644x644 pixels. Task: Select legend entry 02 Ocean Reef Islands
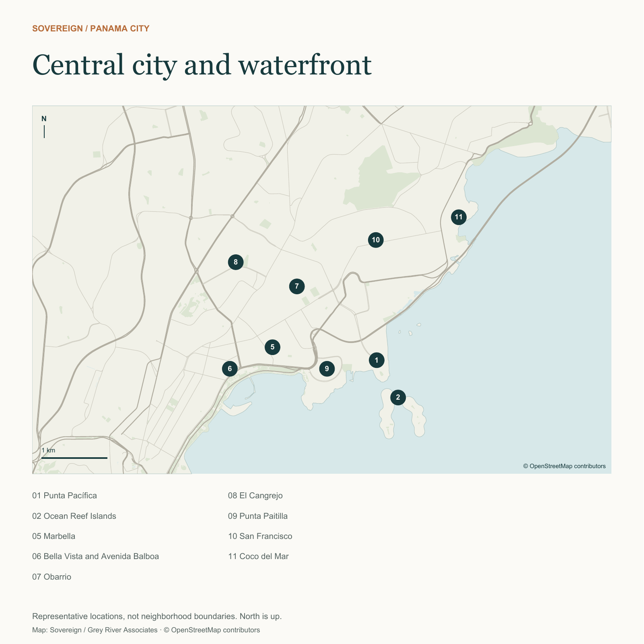pos(74,516)
